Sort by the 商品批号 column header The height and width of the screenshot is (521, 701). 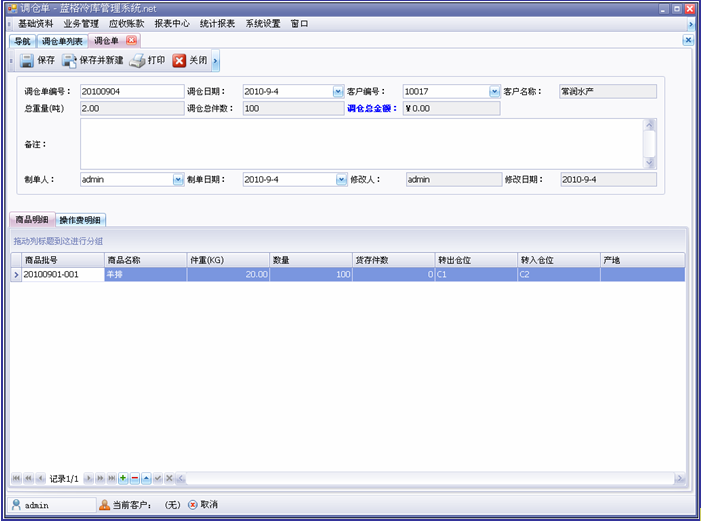(63, 260)
